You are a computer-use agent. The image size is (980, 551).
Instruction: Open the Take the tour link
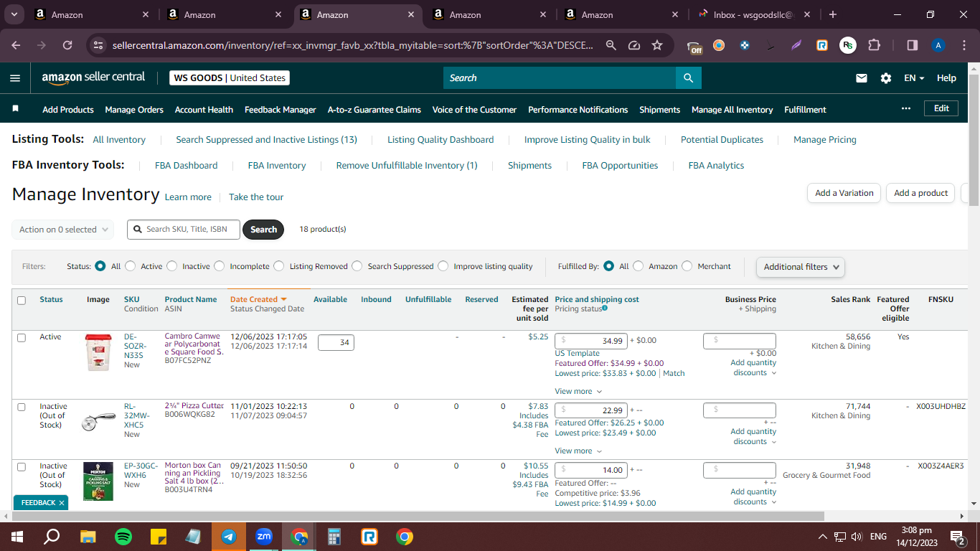click(x=256, y=197)
